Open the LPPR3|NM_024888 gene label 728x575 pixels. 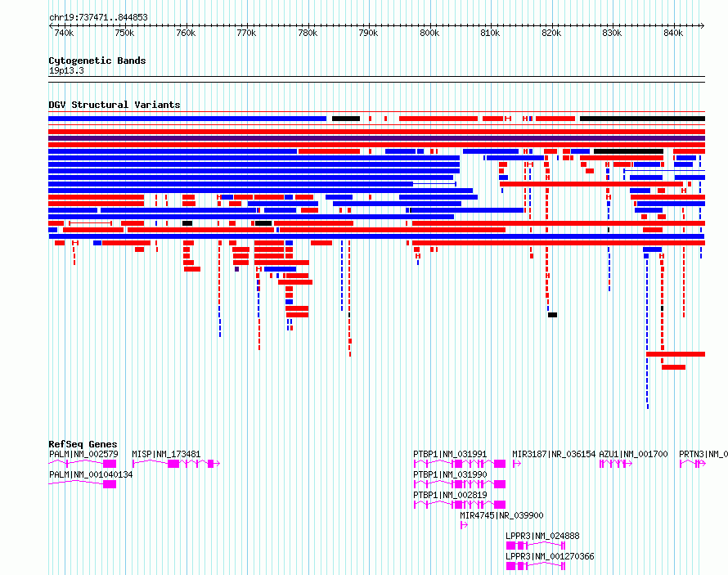click(x=542, y=536)
